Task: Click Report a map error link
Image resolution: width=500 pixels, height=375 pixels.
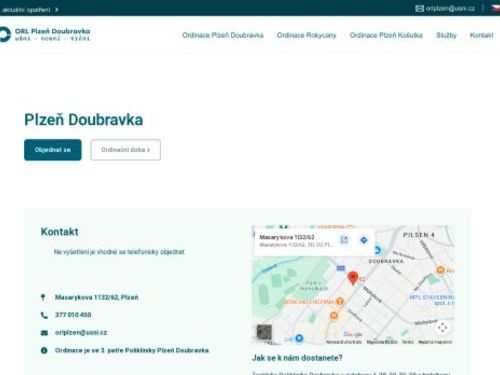Action: (x=435, y=342)
